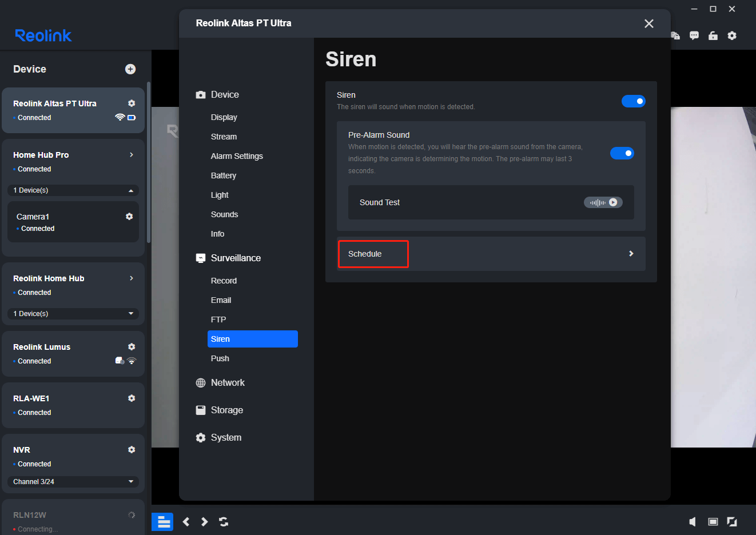The image size is (756, 535).
Task: Open the Email settings page
Action: tap(221, 300)
